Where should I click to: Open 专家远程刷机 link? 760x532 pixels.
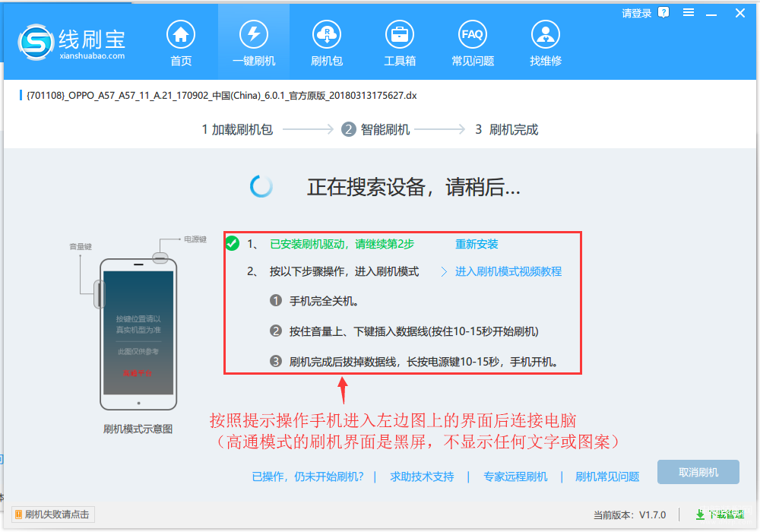(x=515, y=477)
